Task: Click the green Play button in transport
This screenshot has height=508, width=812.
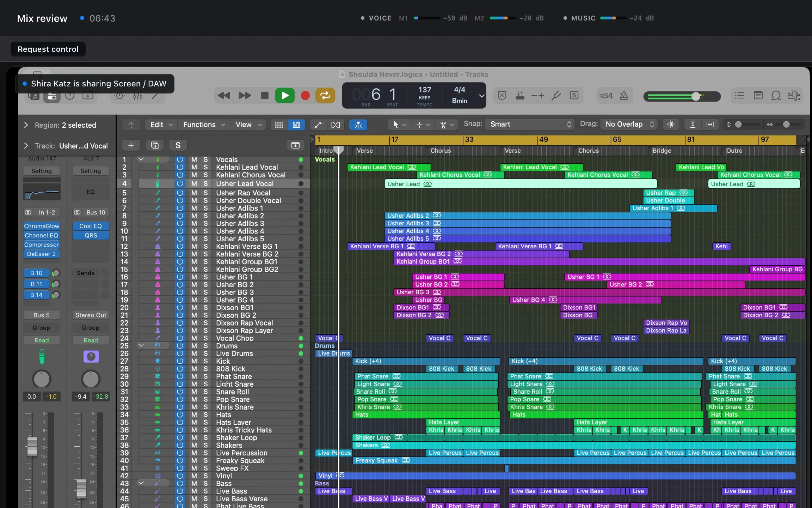Action: click(x=285, y=96)
